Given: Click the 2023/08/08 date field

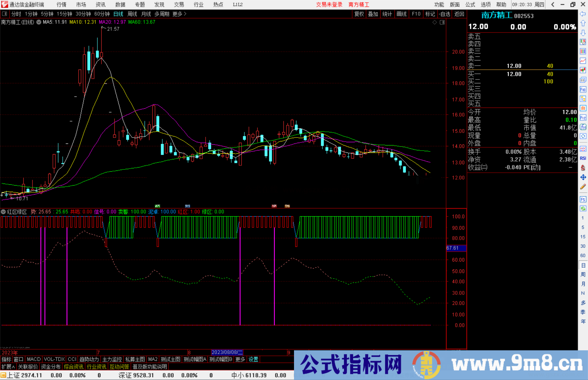Looking at the screenshot, I should coord(227,352).
